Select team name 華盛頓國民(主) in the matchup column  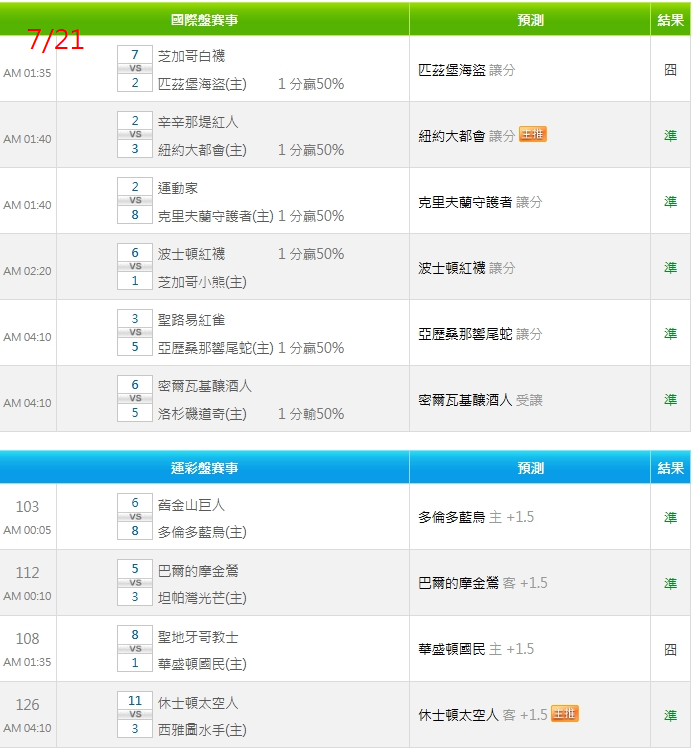coord(202,664)
